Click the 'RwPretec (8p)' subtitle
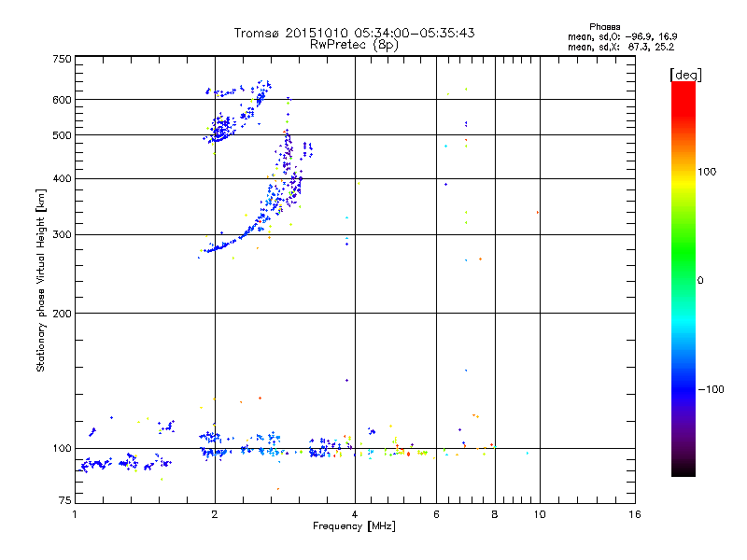 [354, 45]
